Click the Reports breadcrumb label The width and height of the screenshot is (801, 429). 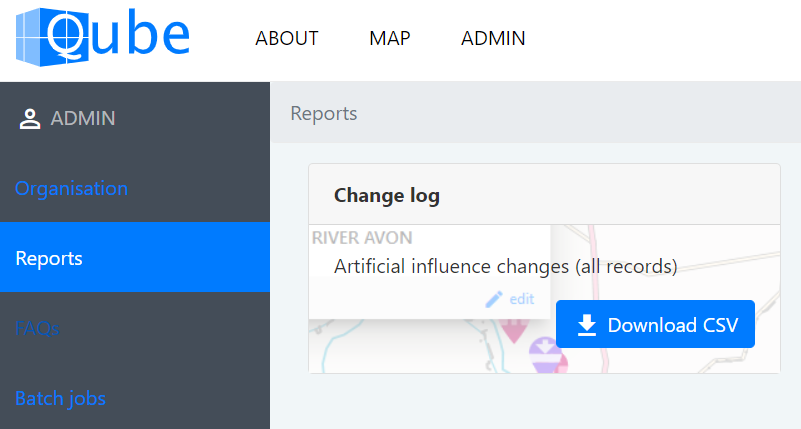pyautogui.click(x=324, y=113)
